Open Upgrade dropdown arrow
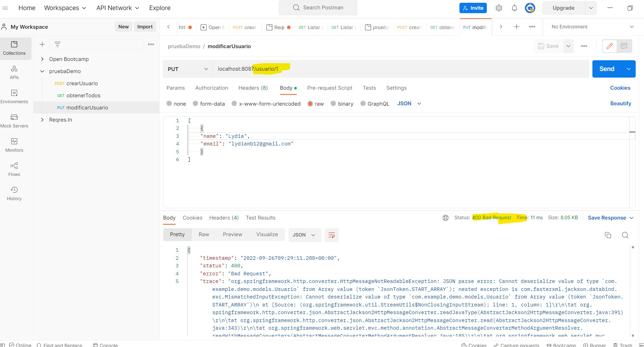The image size is (644, 347). [x=591, y=8]
